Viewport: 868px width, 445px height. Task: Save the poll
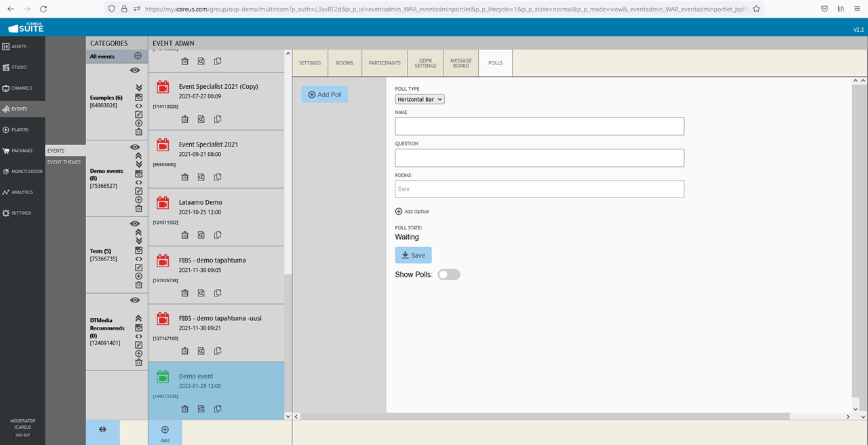[413, 255]
